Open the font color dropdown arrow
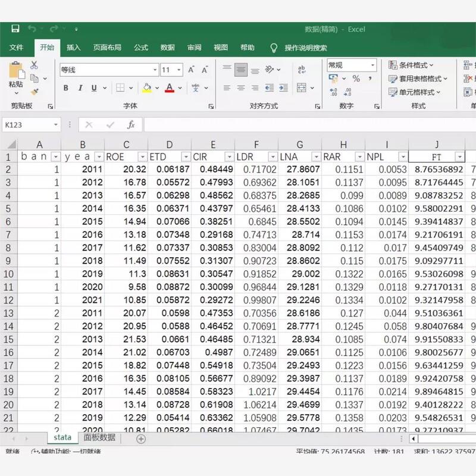The height and width of the screenshot is (476, 476). tap(180, 88)
